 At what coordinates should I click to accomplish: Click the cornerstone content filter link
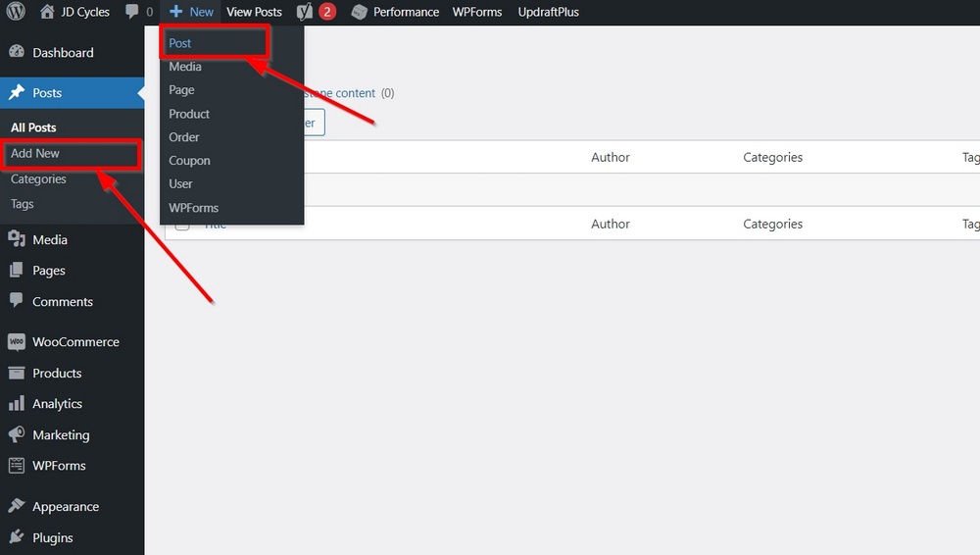(341, 92)
